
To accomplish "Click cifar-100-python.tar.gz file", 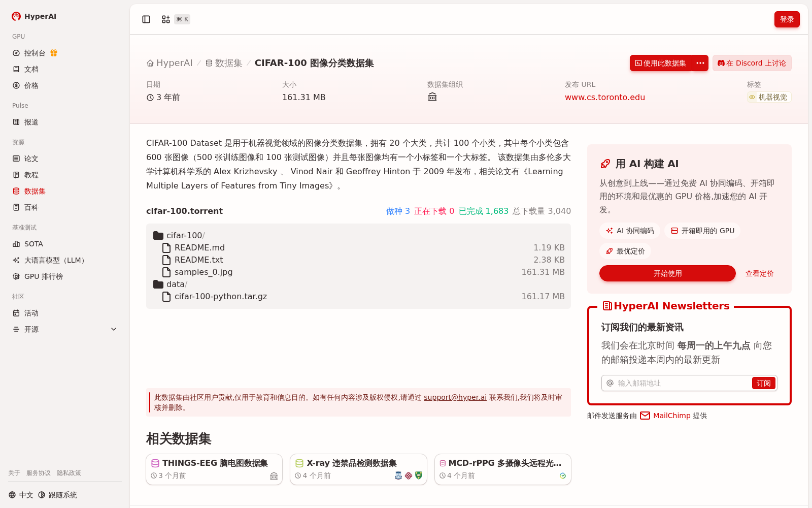I will tap(215, 296).
